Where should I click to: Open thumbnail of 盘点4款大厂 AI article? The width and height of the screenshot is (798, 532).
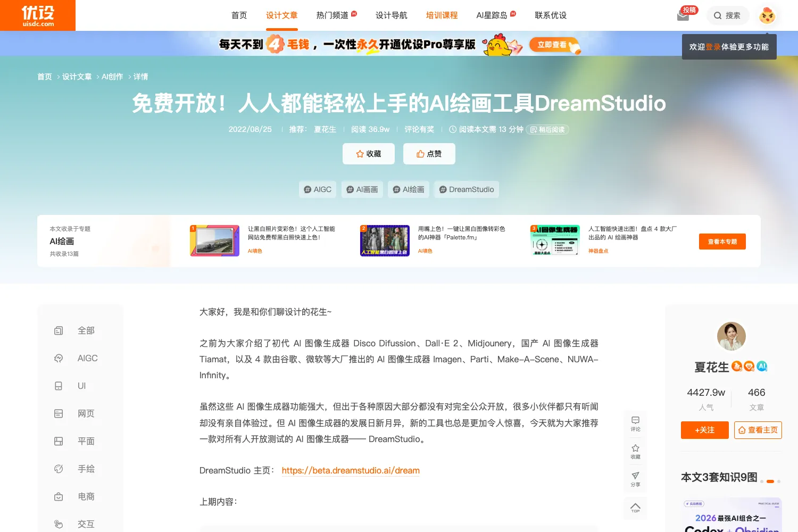coord(555,240)
